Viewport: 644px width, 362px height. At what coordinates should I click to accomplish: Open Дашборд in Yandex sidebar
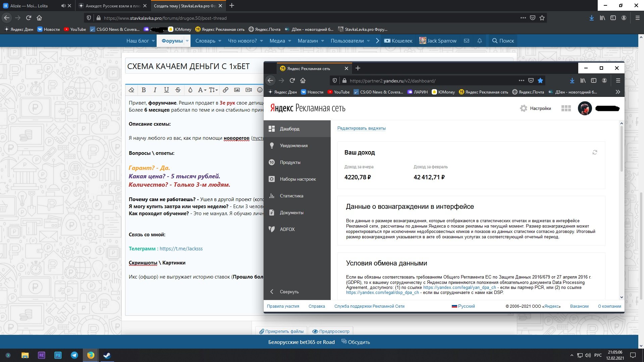click(x=297, y=129)
